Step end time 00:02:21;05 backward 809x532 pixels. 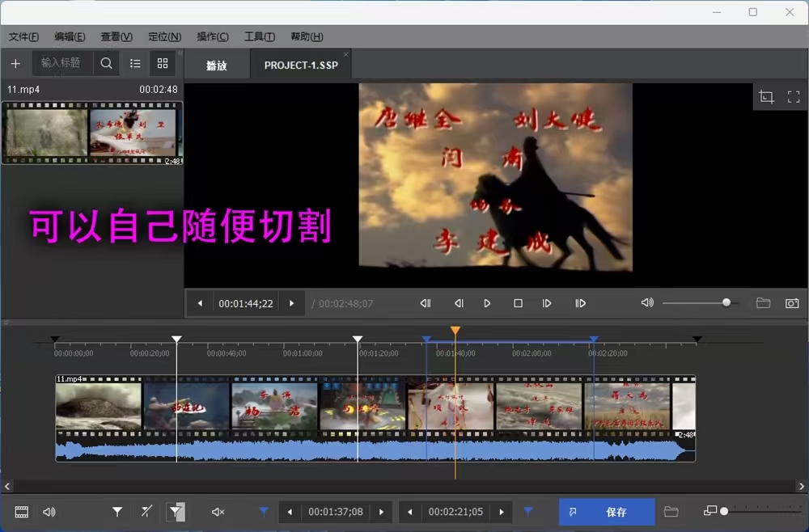coord(409,512)
